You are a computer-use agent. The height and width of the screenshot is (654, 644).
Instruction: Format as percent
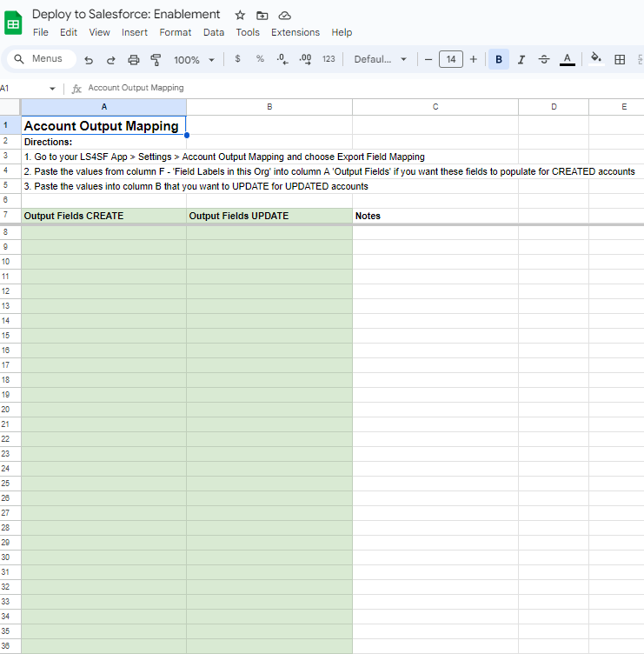point(260,59)
